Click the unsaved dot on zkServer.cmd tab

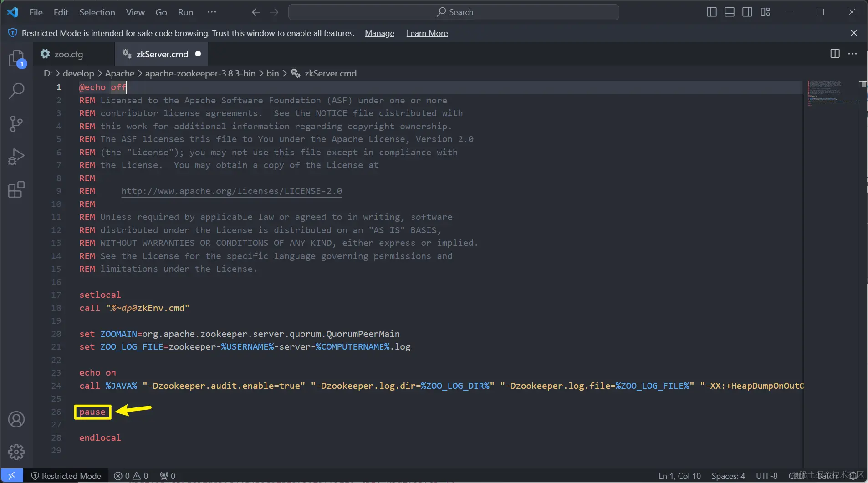point(198,54)
